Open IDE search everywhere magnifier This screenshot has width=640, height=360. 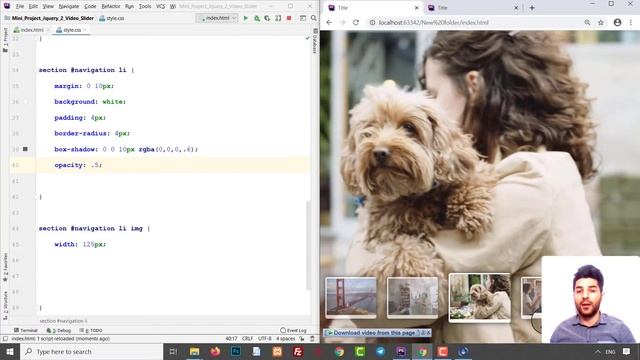coord(313,18)
